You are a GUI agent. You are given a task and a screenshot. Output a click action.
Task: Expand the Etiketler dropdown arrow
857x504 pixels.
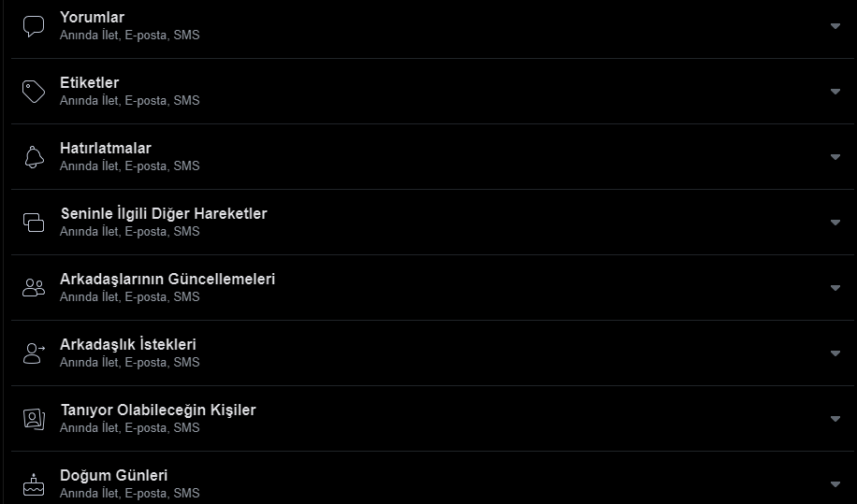point(835,92)
